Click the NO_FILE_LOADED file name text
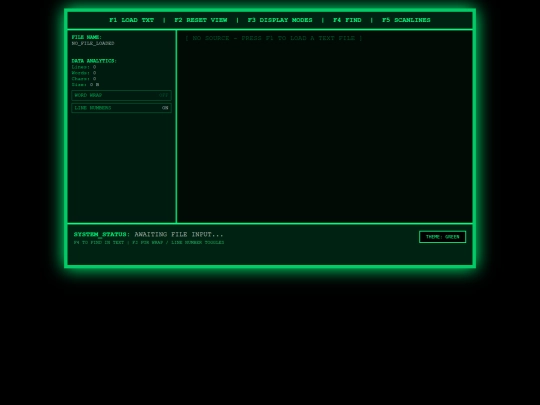 pos(93,43)
